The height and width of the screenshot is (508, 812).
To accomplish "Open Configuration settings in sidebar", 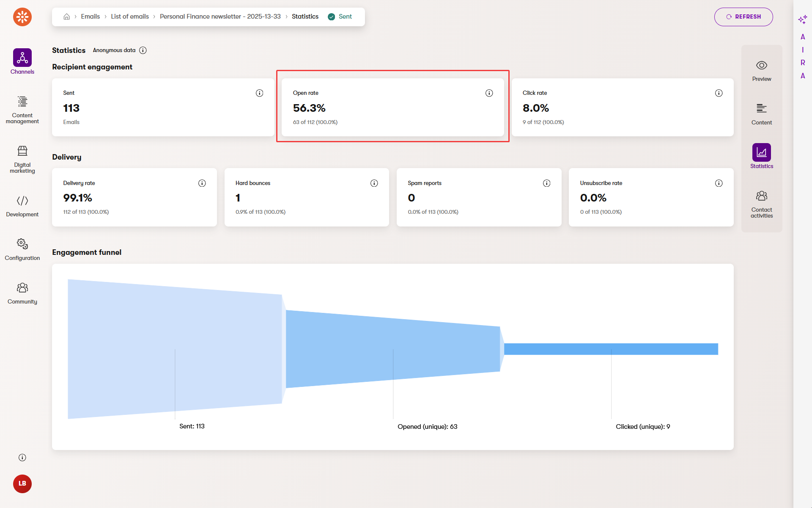I will [x=22, y=249].
